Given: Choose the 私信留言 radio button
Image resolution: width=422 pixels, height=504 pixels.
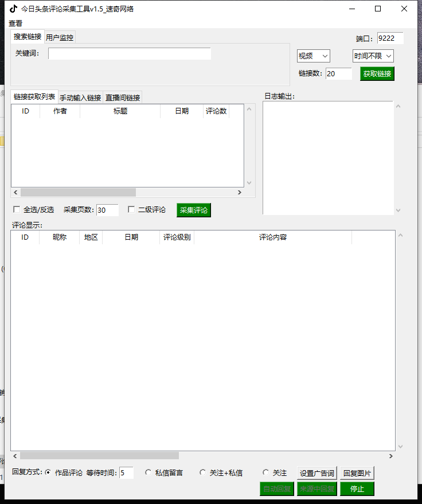Looking at the screenshot, I should 149,473.
